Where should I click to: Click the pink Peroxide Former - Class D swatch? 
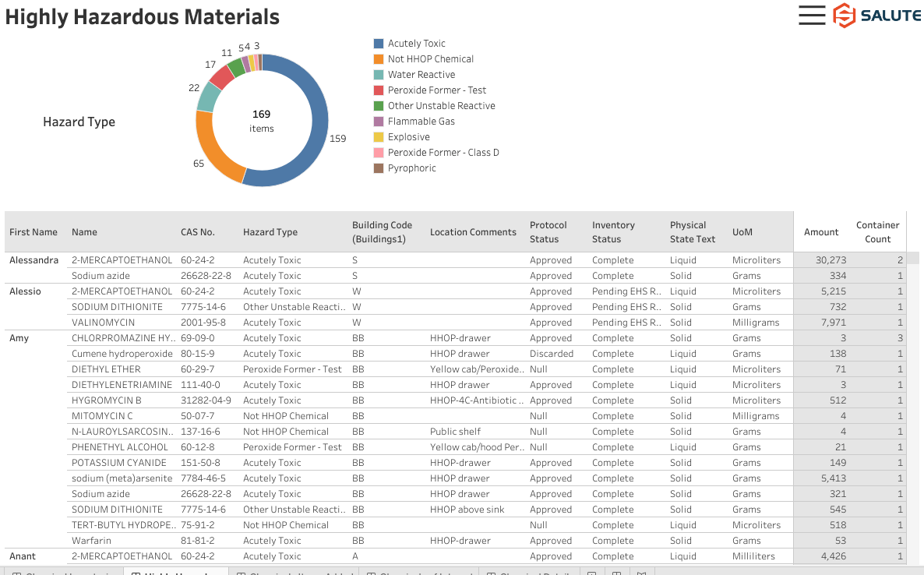379,153
